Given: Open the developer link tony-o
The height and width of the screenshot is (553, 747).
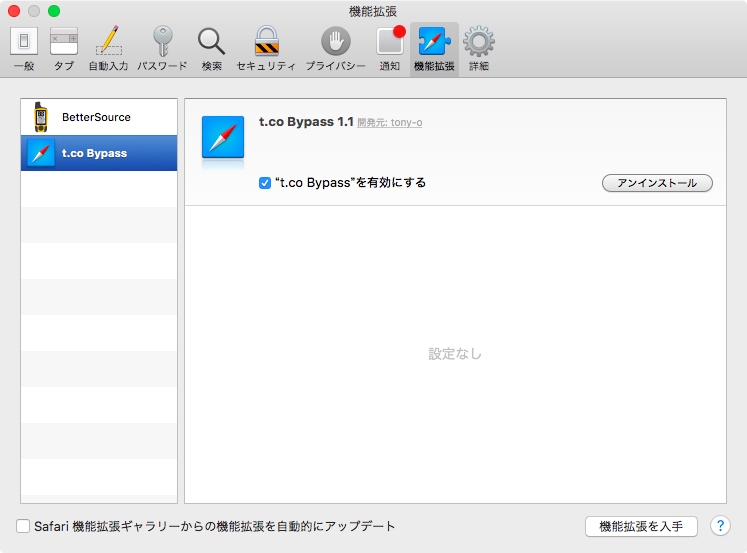Looking at the screenshot, I should 404,123.
